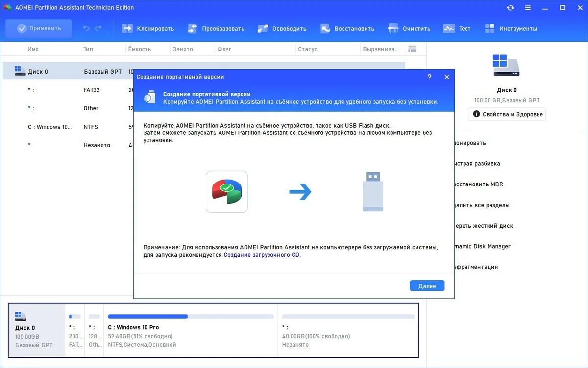Sort by Тип column header

(x=88, y=49)
